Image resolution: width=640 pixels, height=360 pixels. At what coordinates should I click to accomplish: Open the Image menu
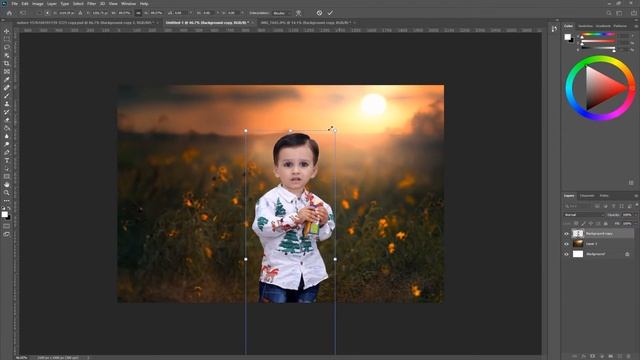pyautogui.click(x=38, y=4)
